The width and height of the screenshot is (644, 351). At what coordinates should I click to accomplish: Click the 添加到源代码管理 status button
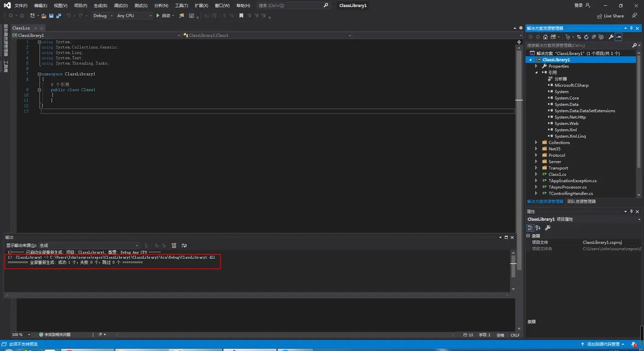point(603,344)
